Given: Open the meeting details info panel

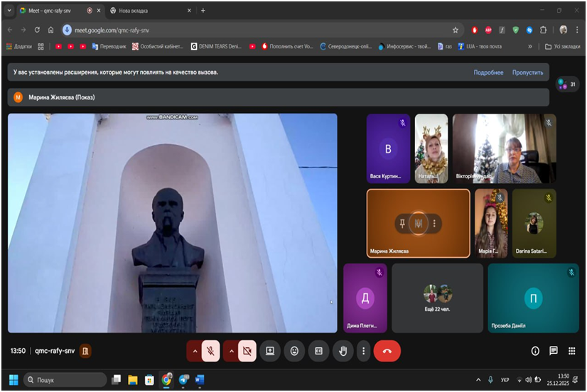Looking at the screenshot, I should coord(535,351).
